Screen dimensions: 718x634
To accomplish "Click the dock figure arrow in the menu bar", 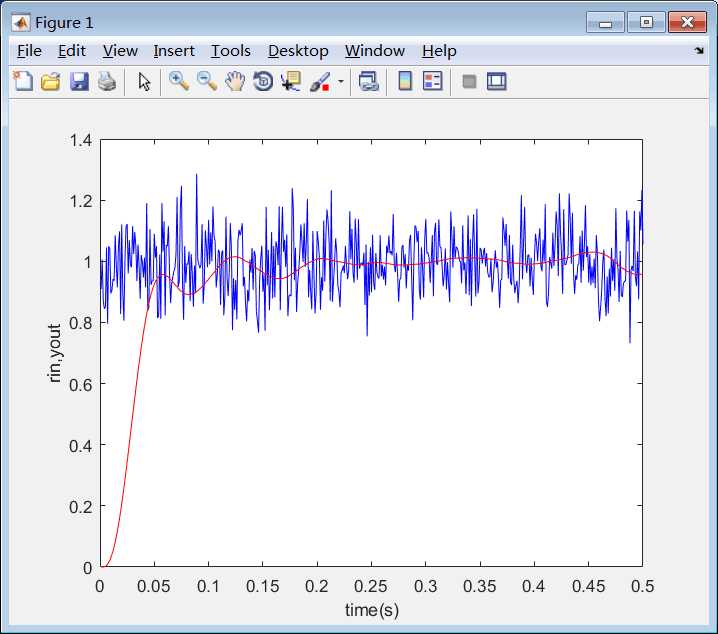I will (x=699, y=50).
